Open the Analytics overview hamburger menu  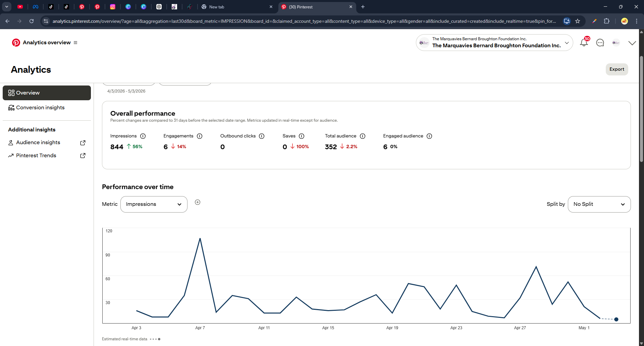pyautogui.click(x=75, y=43)
